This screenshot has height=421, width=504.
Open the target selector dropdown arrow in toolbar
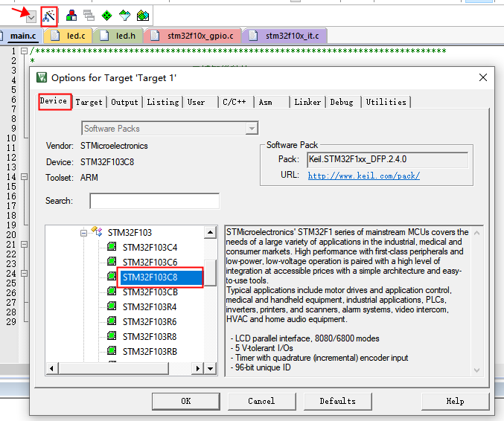coord(31,17)
